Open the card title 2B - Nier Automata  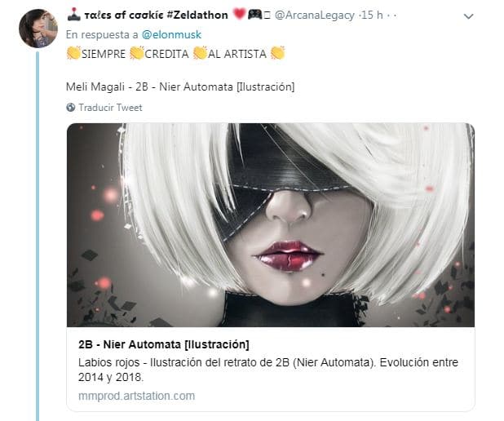(164, 344)
